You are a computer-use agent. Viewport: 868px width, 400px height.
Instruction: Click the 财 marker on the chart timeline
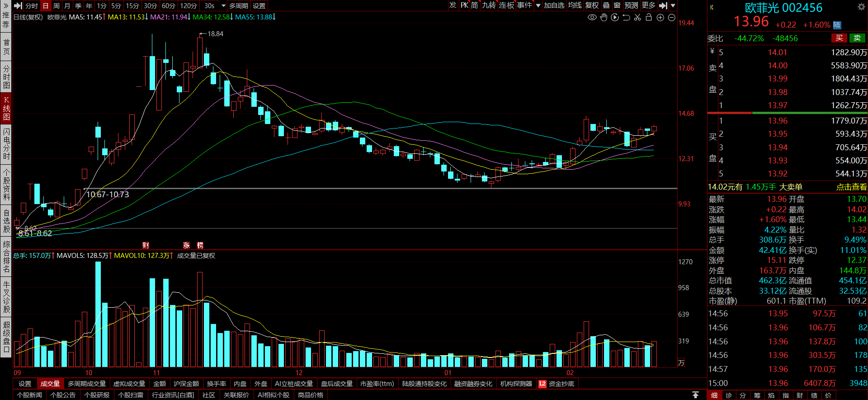146,245
